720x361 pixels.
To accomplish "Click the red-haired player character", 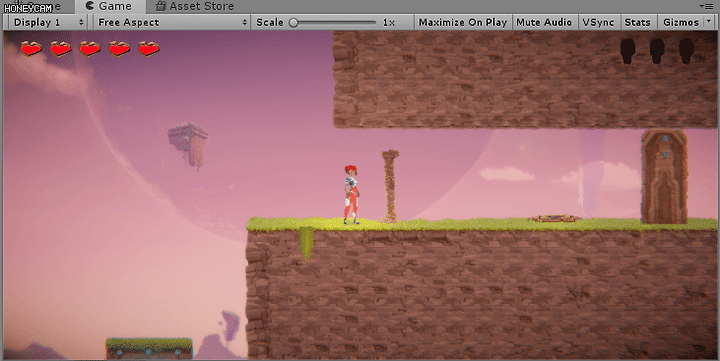I will pos(352,195).
